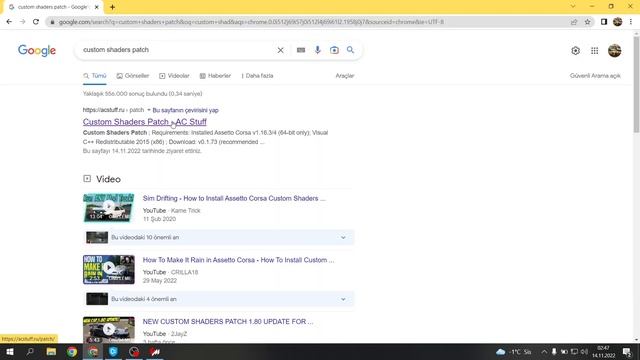The image size is (640, 360).
Task: Open the notification center icon
Action: pyautogui.click(x=627, y=352)
